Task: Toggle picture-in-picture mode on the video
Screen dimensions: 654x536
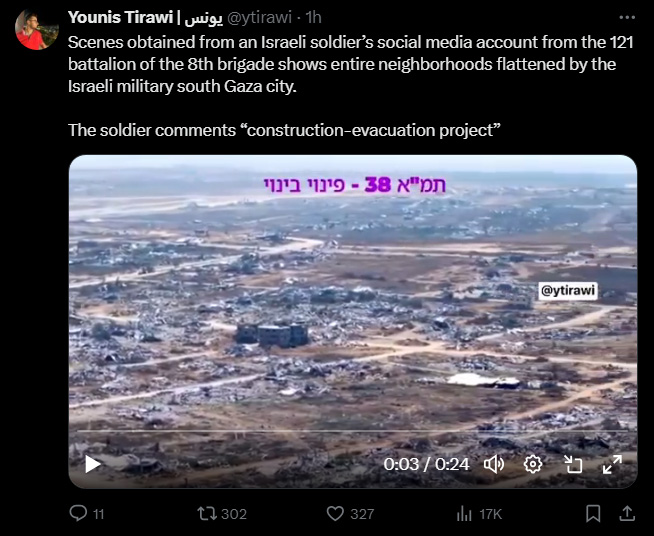Action: (573, 464)
